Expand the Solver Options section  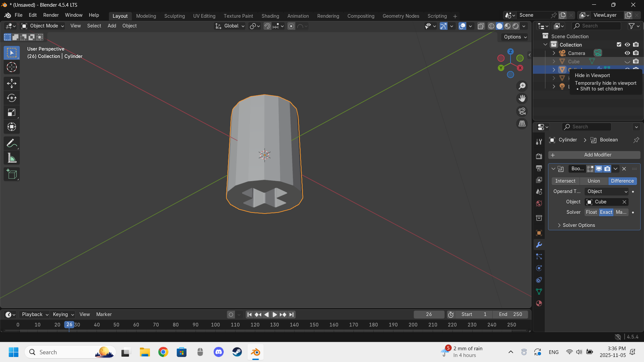pos(579,225)
